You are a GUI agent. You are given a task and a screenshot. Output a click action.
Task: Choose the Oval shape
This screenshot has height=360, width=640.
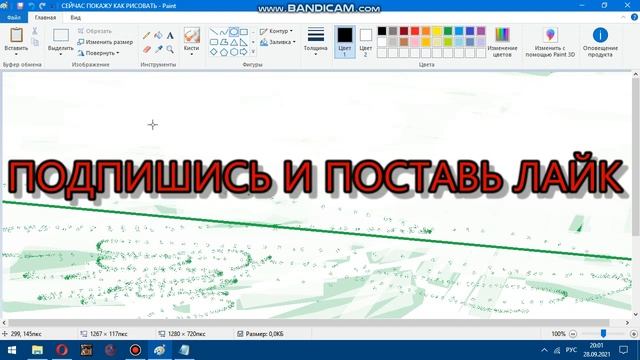234,32
